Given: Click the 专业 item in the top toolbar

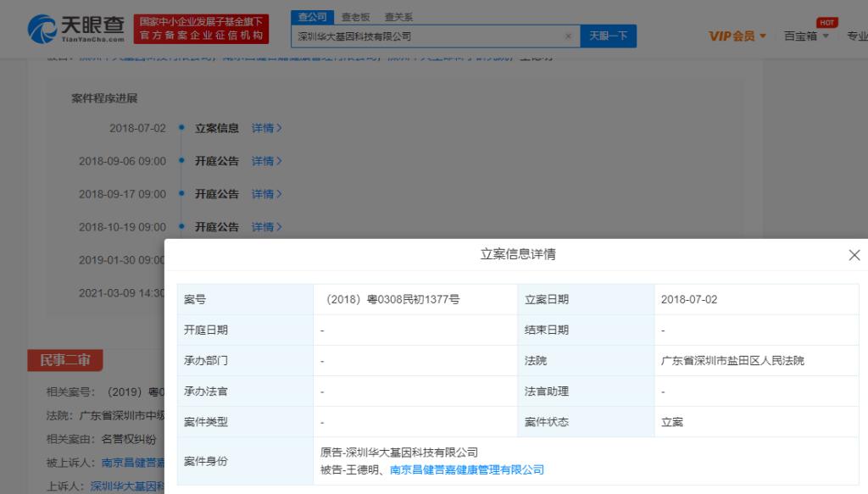Looking at the screenshot, I should pyautogui.click(x=855, y=36).
